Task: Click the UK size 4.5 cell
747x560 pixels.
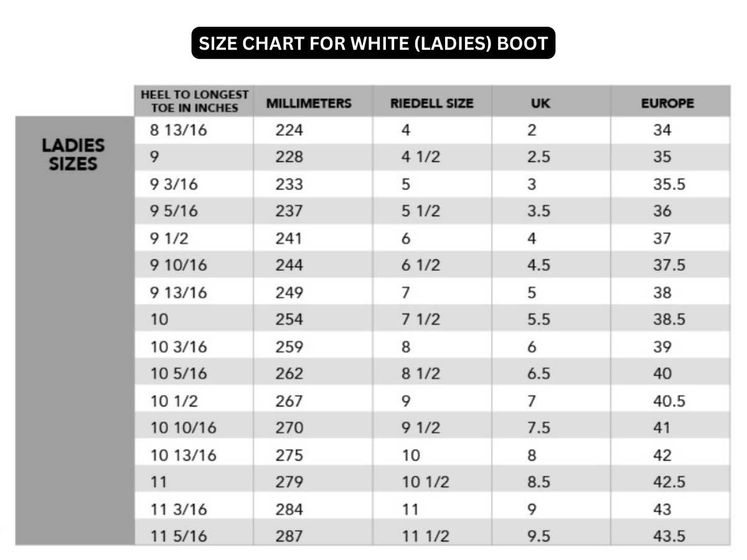Action: (538, 266)
